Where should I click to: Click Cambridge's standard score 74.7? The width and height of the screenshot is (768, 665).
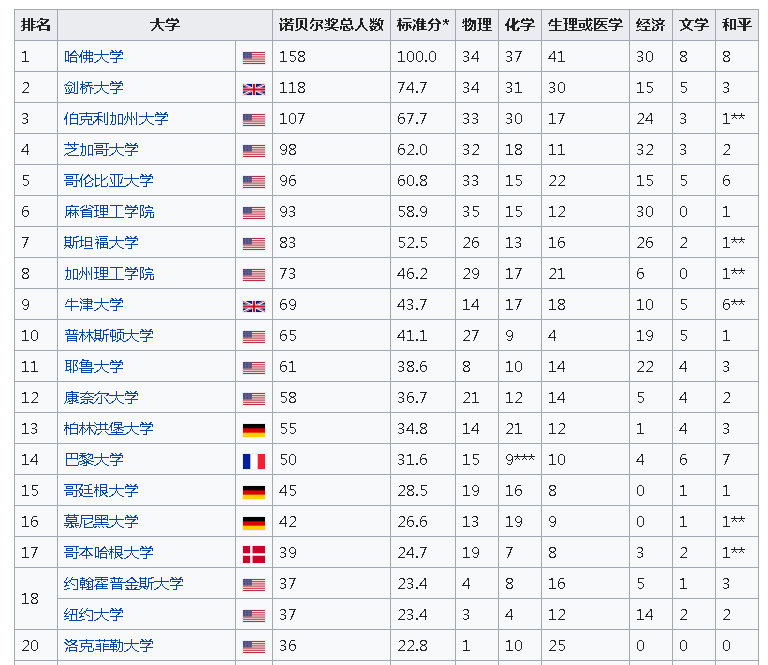pyautogui.click(x=412, y=88)
